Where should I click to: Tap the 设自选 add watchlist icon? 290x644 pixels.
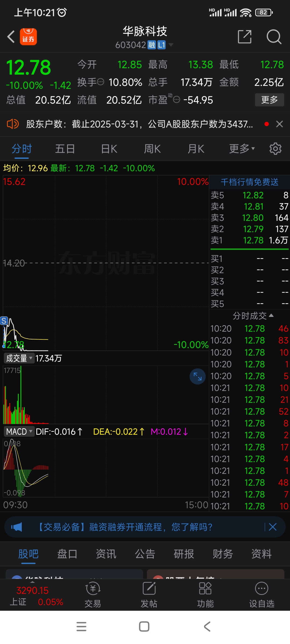tap(262, 595)
